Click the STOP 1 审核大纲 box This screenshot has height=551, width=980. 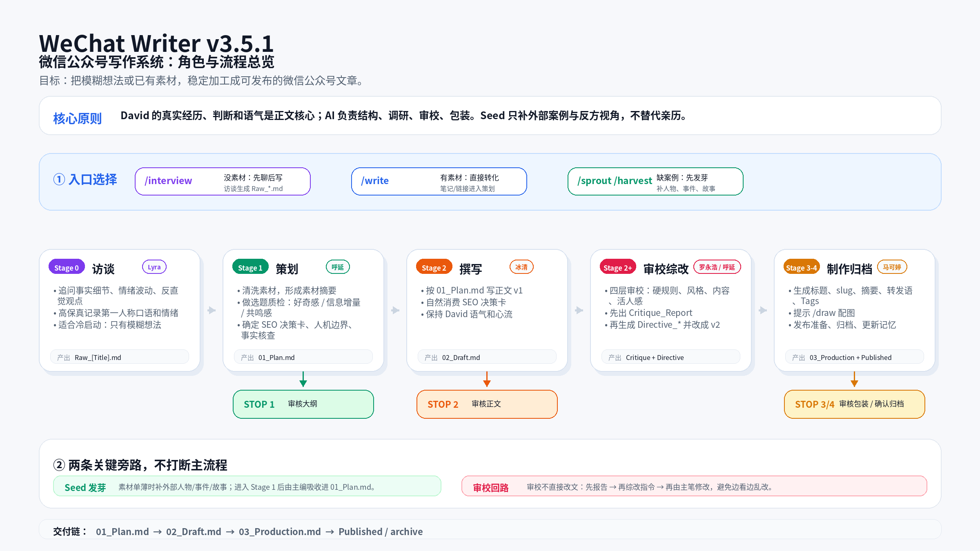pyautogui.click(x=303, y=404)
